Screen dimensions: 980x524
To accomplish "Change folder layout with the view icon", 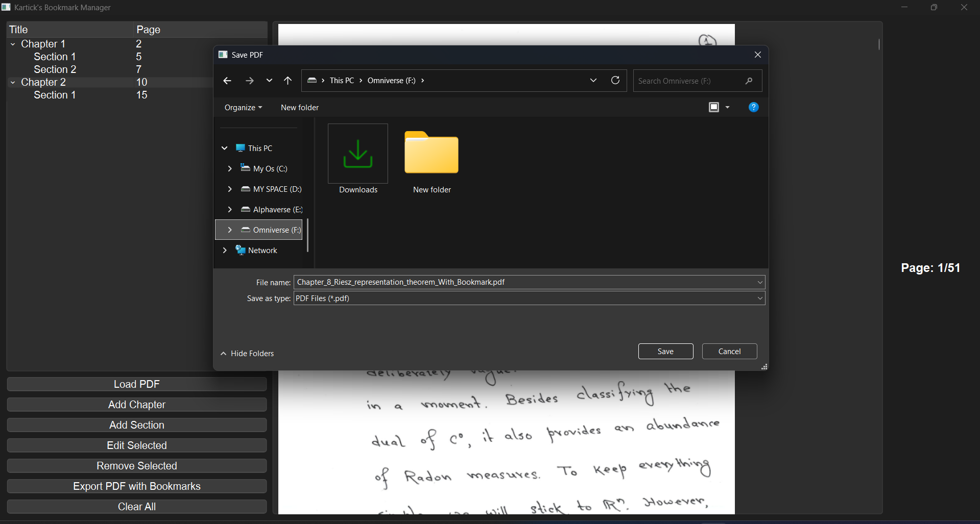I will [713, 107].
